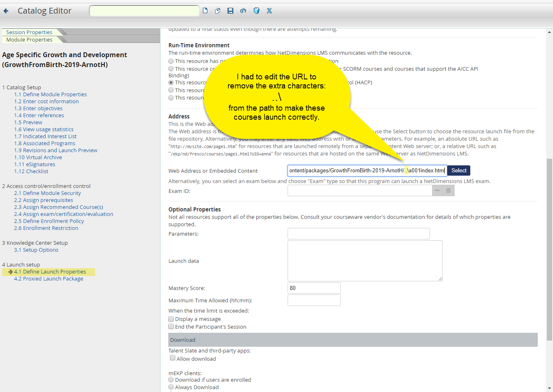Click the Mastery Score field showing 80
This screenshot has height=392, width=553.
pyautogui.click(x=314, y=288)
